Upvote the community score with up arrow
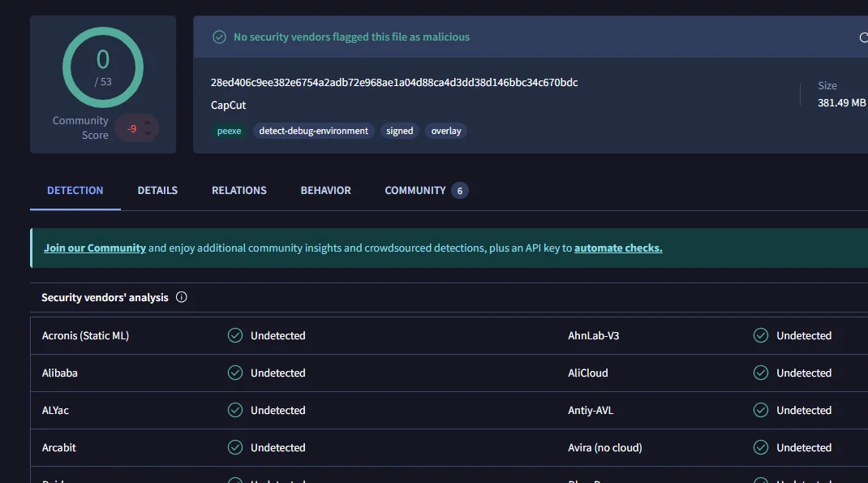 point(148,123)
